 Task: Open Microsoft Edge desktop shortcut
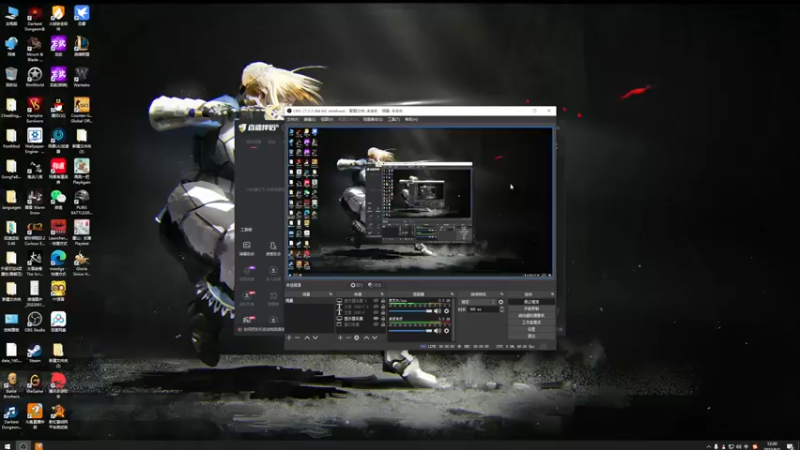tap(58, 261)
